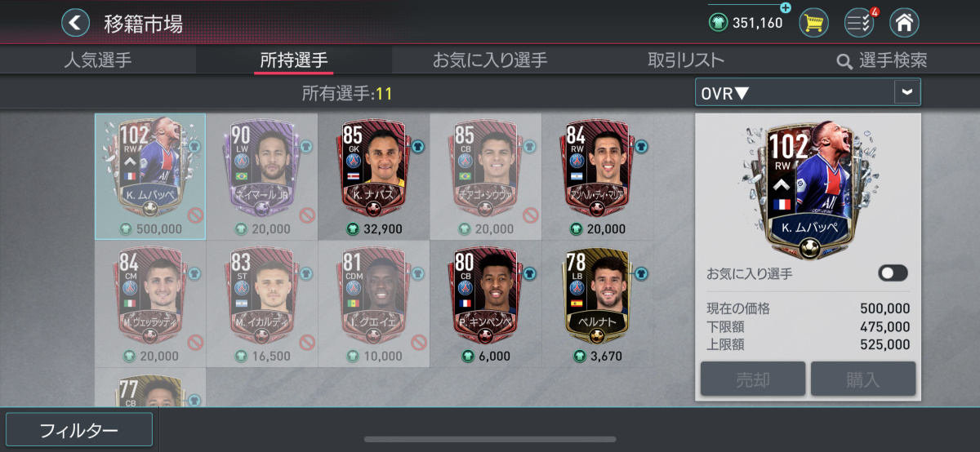Viewport: 980px width, 452px height.
Task: Select the 90 LW ネイマール card
Action: [261, 176]
